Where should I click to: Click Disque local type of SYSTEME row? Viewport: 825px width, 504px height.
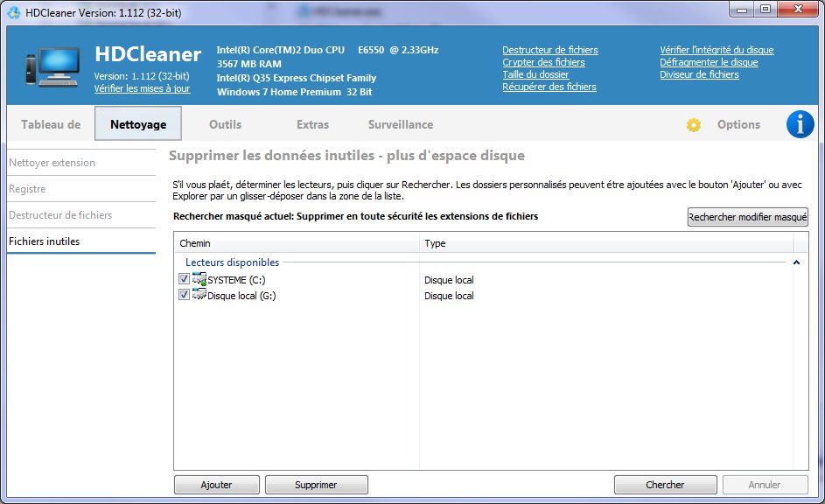[449, 280]
